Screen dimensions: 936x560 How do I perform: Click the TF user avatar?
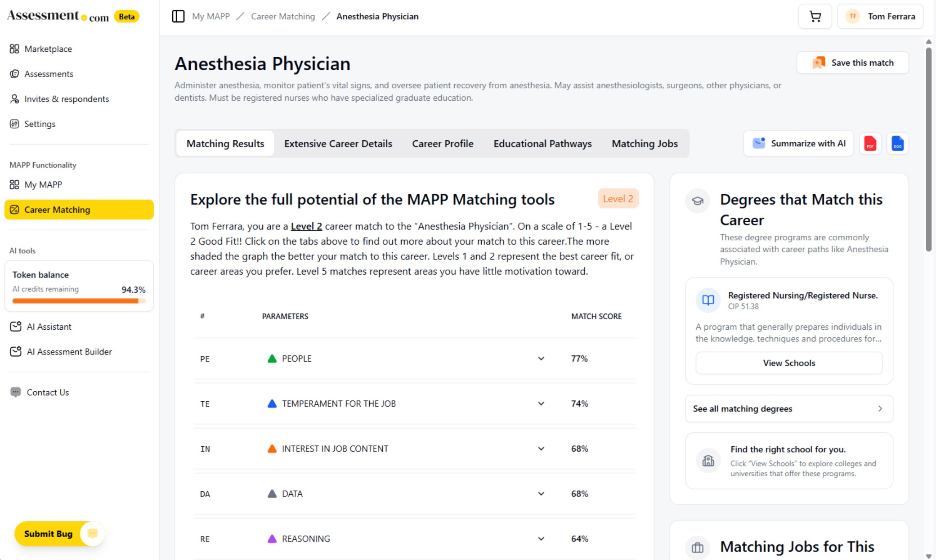point(853,16)
